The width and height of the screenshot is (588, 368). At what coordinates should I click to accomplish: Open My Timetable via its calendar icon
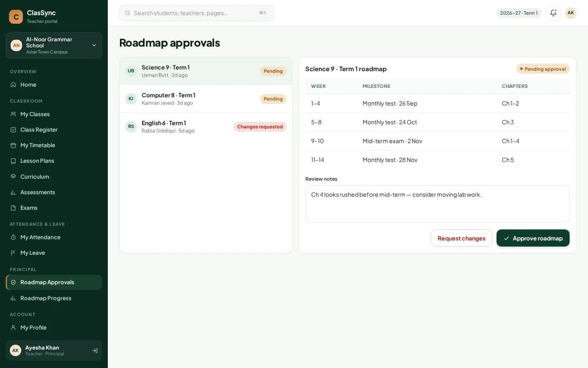pos(13,145)
